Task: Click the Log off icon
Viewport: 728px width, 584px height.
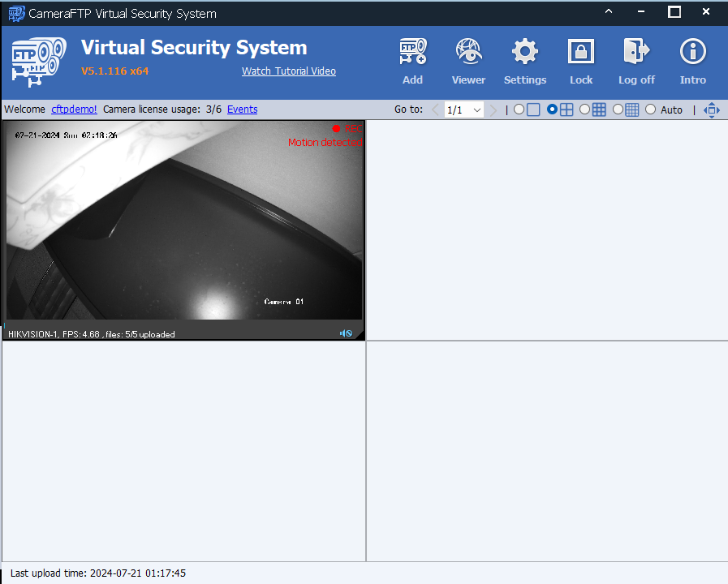Action: [636, 54]
